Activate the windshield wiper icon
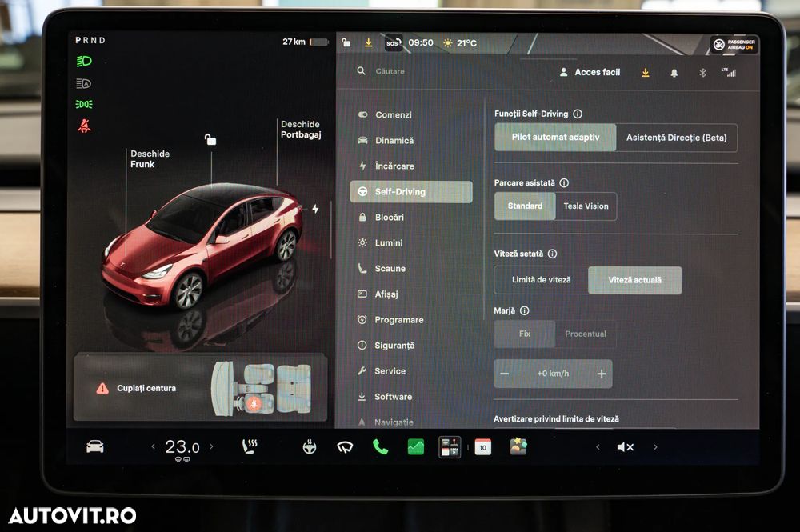800x532 pixels. tap(345, 447)
